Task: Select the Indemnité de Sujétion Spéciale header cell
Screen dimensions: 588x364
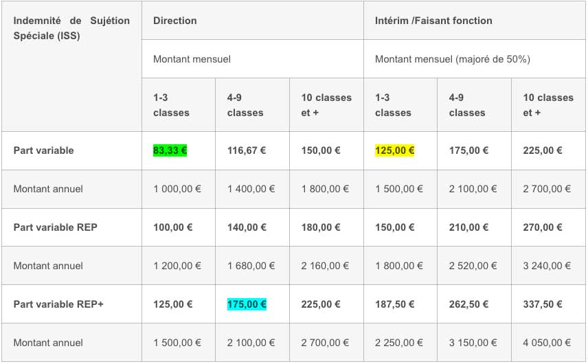Action: [x=71, y=28]
